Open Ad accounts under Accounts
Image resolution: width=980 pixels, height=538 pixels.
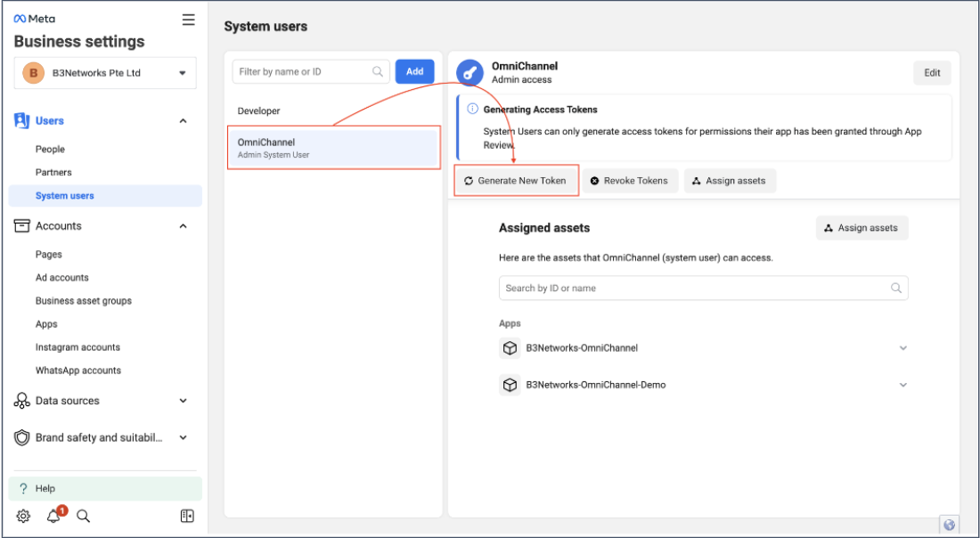point(61,277)
